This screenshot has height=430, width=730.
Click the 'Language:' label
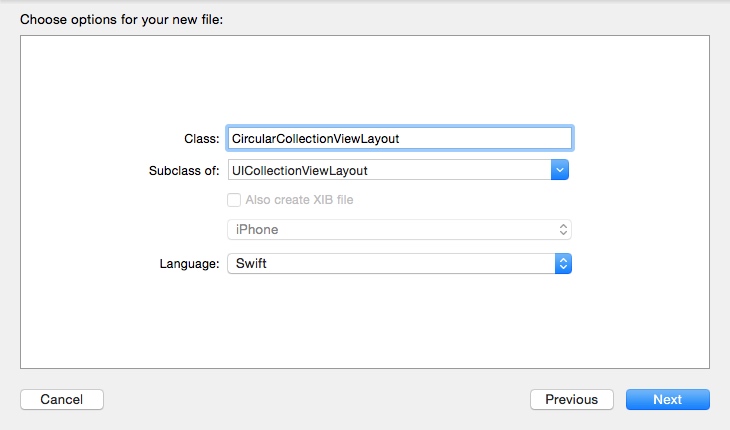(189, 264)
